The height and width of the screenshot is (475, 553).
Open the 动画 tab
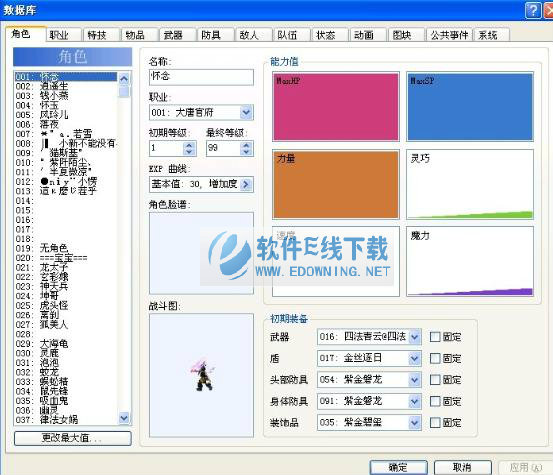point(368,35)
